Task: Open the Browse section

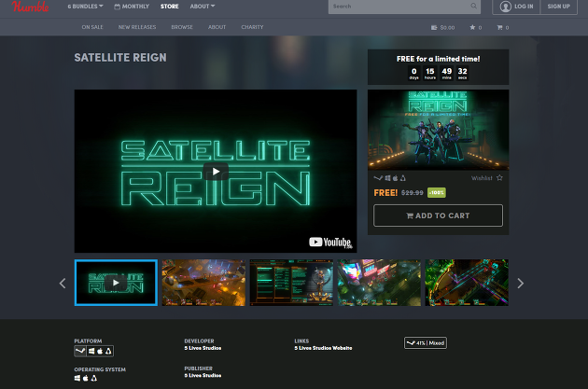Action: tap(182, 27)
